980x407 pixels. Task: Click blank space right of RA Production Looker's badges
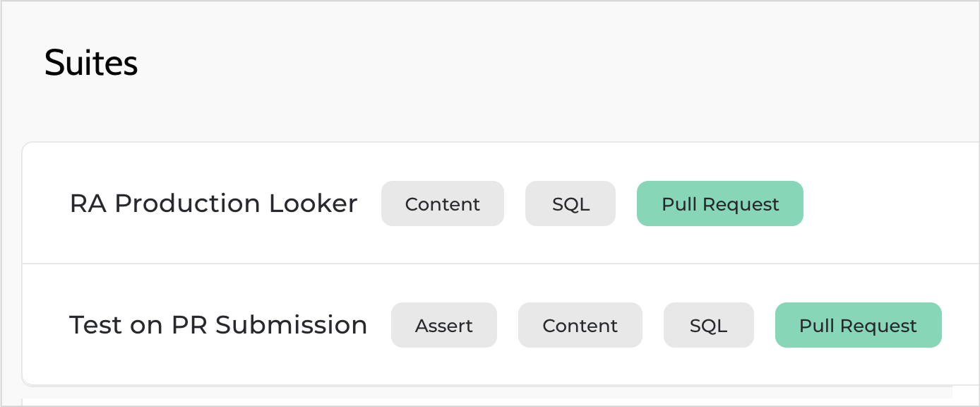890,204
